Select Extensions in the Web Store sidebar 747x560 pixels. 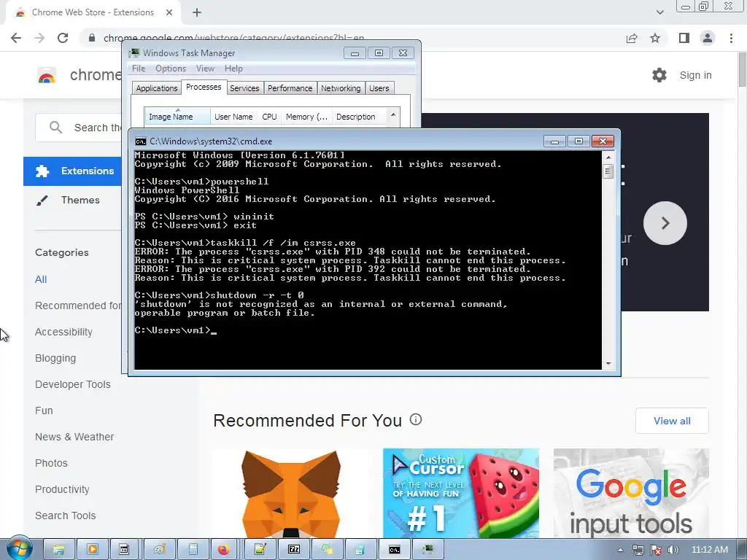(72, 171)
